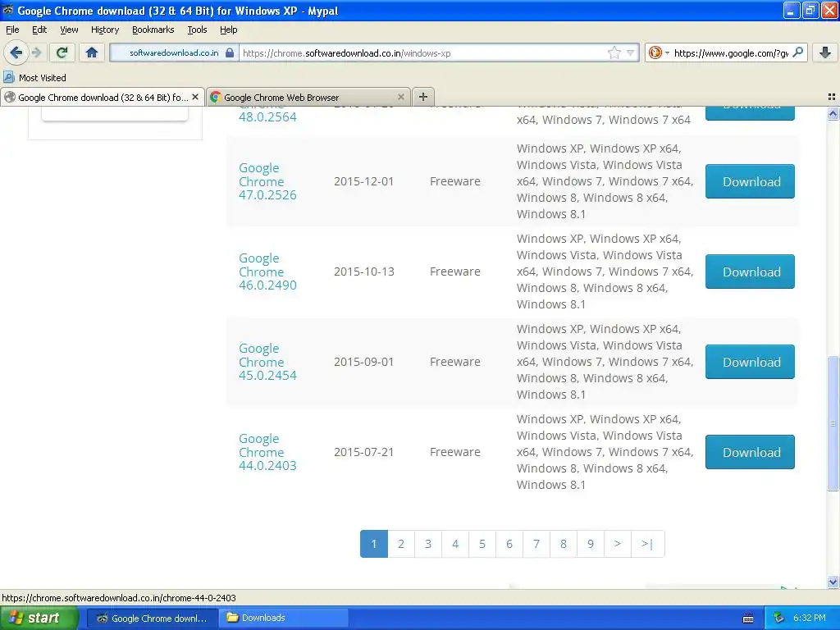Click the Google search input box
Image resolution: width=840 pixels, height=630 pixels.
tap(731, 52)
